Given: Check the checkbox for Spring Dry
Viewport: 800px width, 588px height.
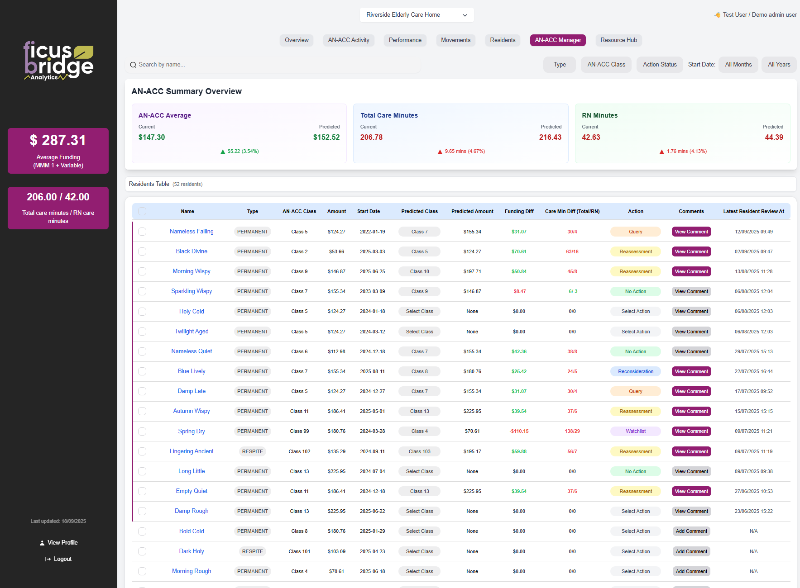Looking at the screenshot, I should click(x=141, y=431).
